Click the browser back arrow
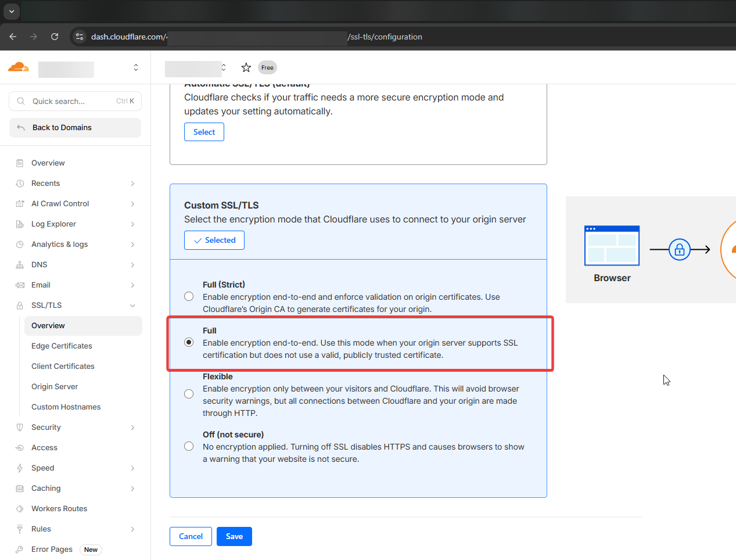 click(13, 37)
